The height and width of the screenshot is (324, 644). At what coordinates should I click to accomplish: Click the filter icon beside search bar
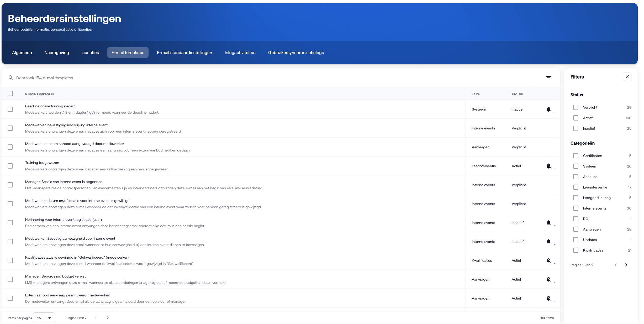(x=548, y=78)
